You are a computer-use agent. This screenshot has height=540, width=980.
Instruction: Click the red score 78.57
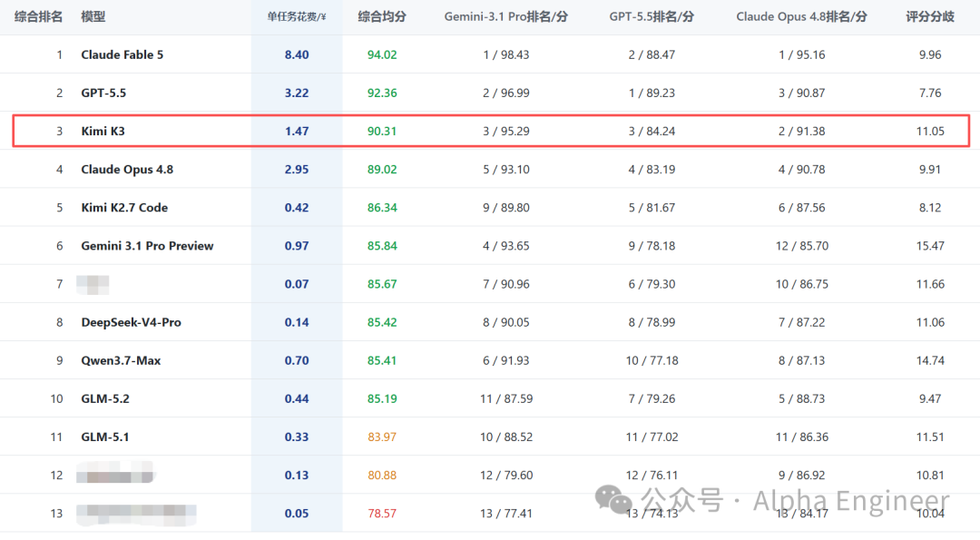(382, 513)
